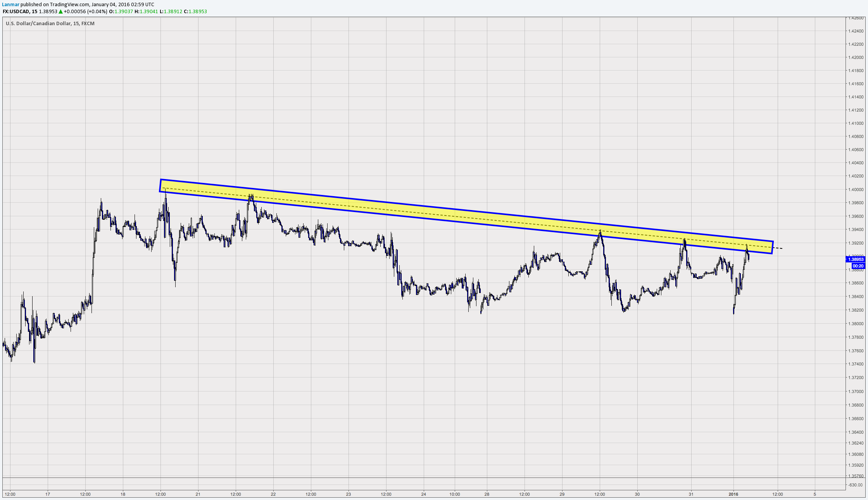Click the 1.39400 price axis label
This screenshot has height=500, width=868.
pos(856,229)
